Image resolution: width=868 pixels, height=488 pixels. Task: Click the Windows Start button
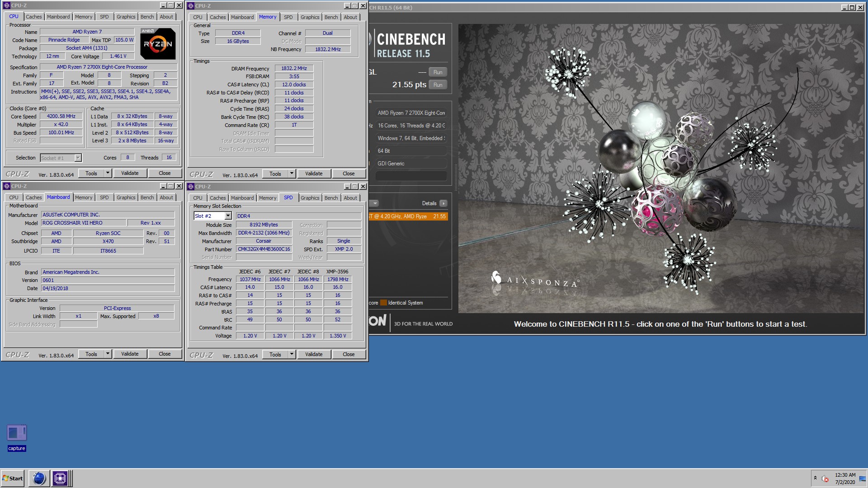tap(13, 478)
